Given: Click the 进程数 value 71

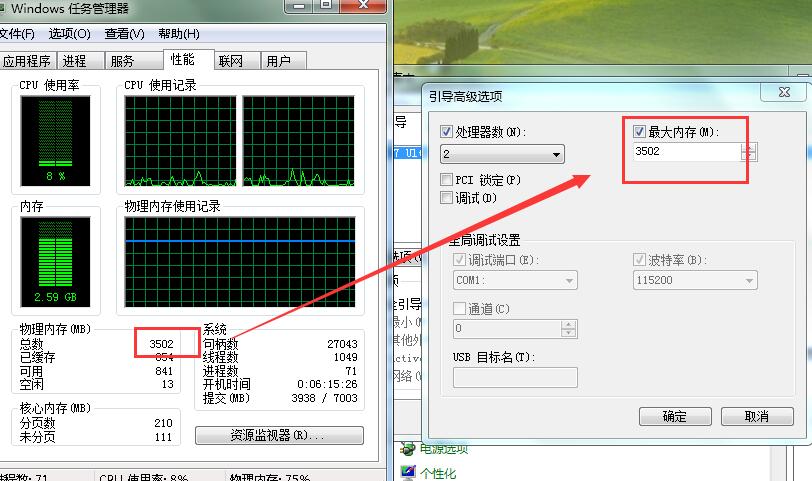Looking at the screenshot, I should pos(352,371).
